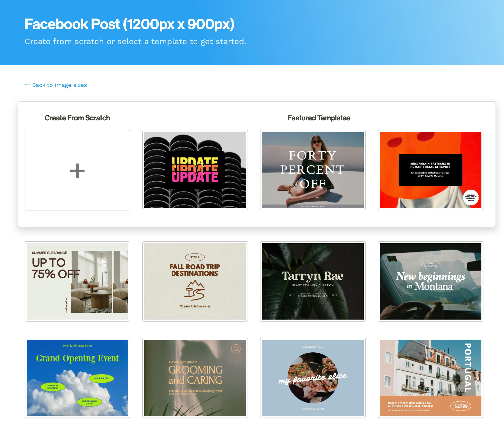Open the Grooming and Caring template
The height and width of the screenshot is (425, 504).
pyautogui.click(x=195, y=378)
